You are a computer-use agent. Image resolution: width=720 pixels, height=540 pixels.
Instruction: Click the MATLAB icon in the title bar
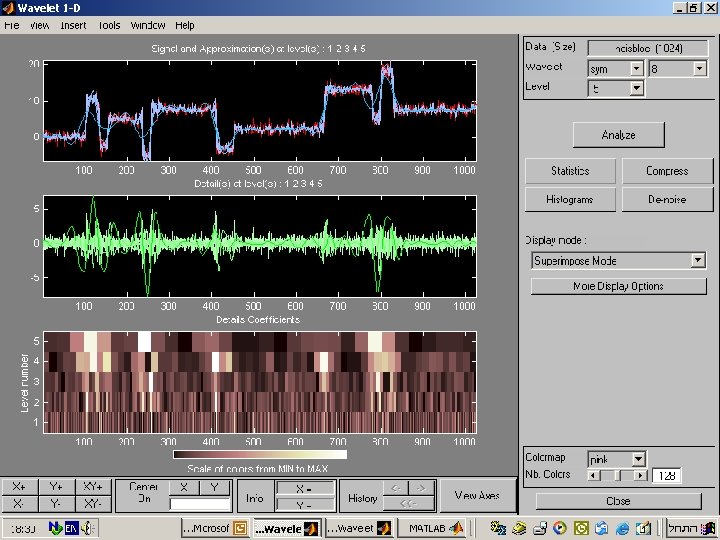(x=8, y=8)
